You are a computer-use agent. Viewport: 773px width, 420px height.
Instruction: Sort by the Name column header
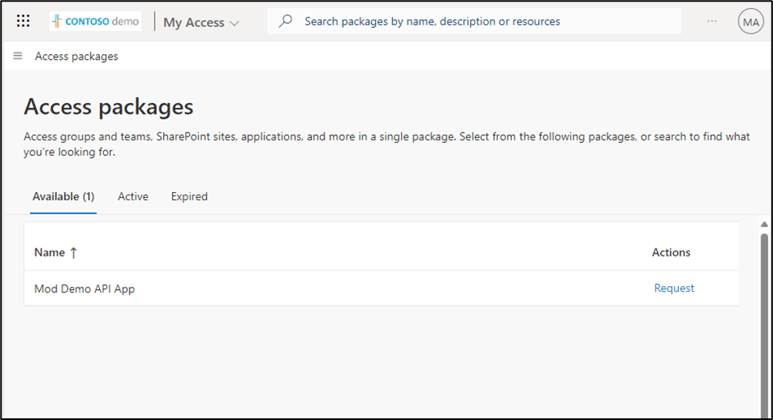[49, 252]
